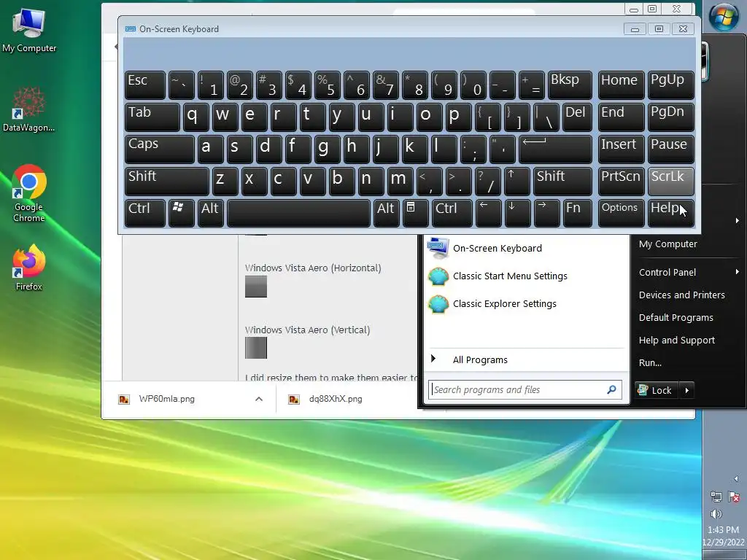Click the Options key on keyboard
747x560 pixels.
(621, 213)
